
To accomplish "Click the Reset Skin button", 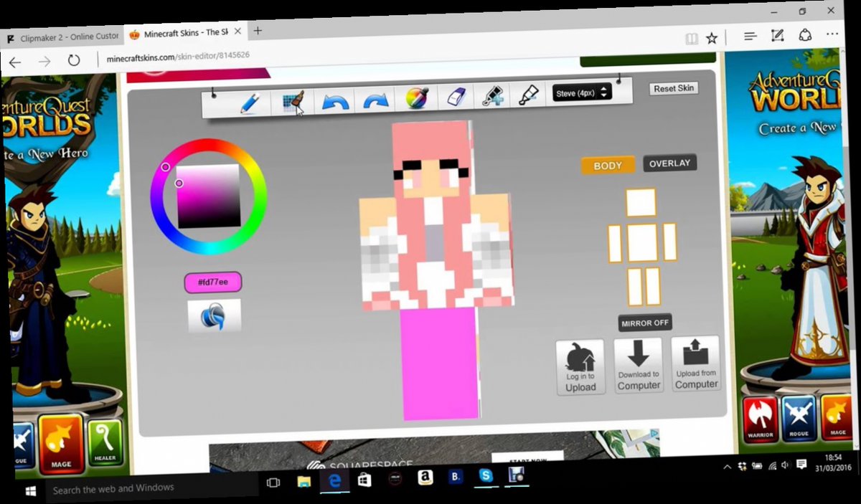I will [x=673, y=88].
